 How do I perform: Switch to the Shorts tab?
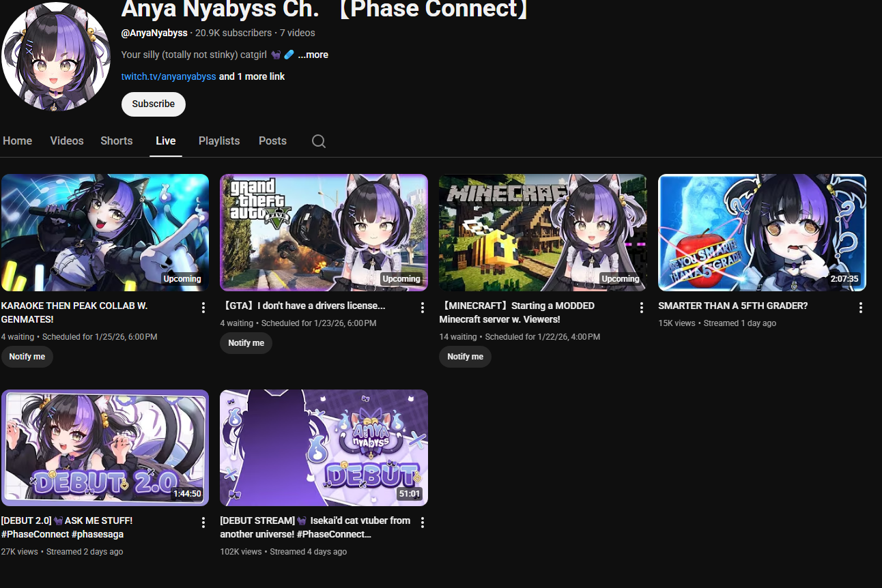point(117,141)
